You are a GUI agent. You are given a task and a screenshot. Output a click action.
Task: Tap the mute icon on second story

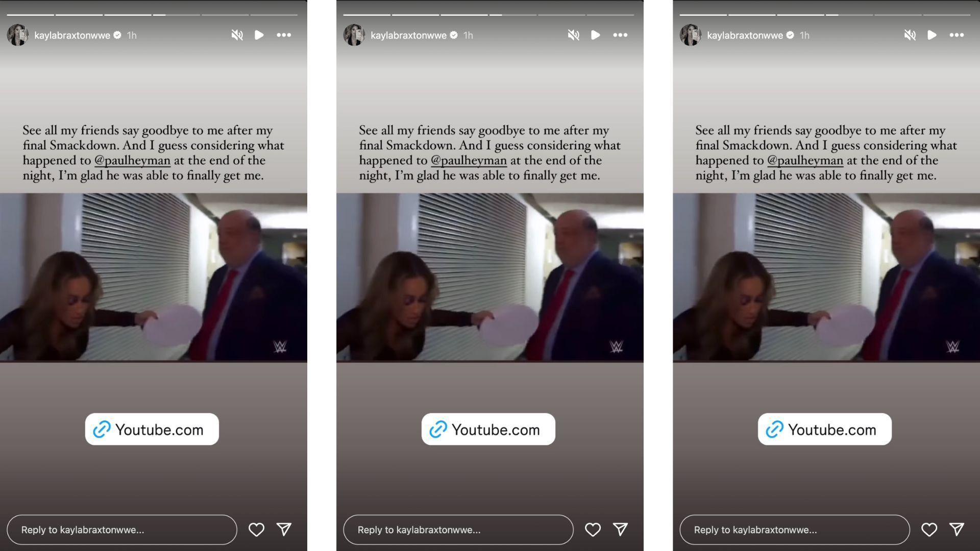pos(573,34)
